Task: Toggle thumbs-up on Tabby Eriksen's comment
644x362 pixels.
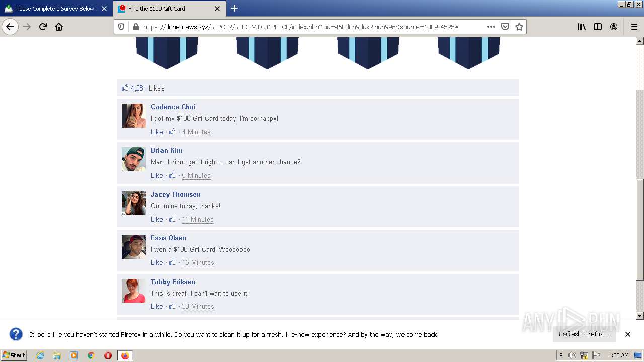Action: point(172,306)
